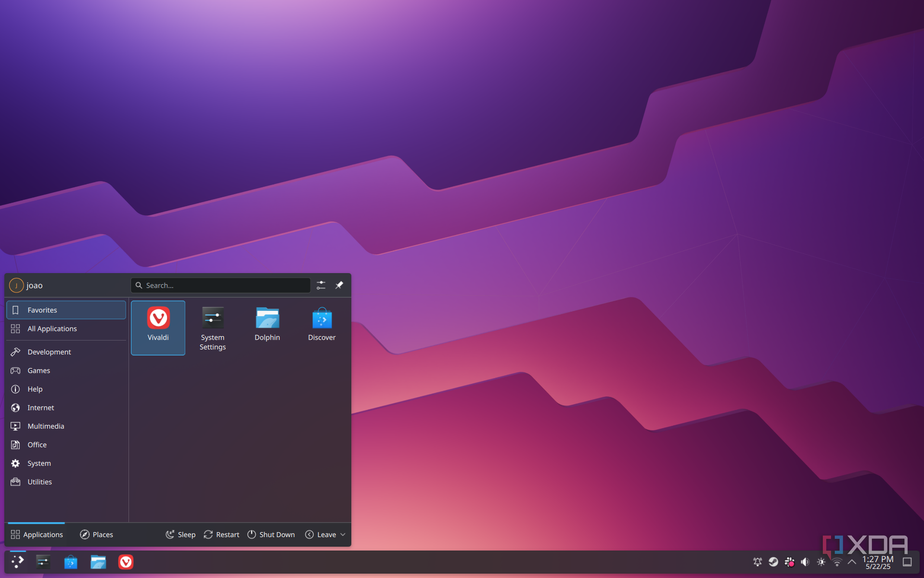Click the Discover icon on the taskbar
This screenshot has height=578, width=924.
[71, 562]
